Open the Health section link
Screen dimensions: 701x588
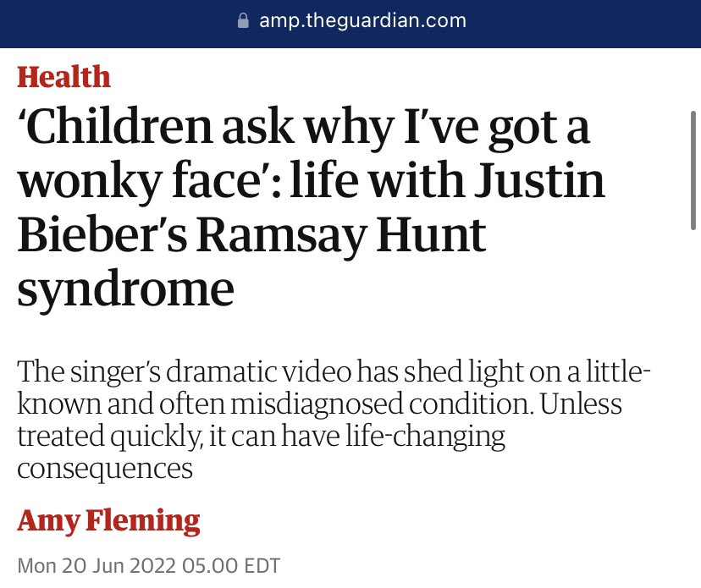[x=63, y=77]
